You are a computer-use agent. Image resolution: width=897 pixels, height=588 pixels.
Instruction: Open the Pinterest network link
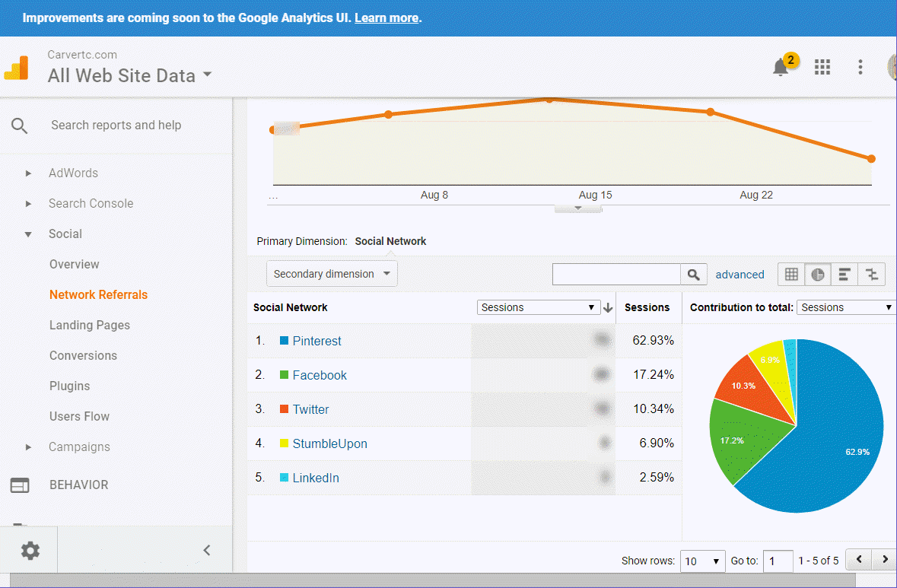click(317, 341)
